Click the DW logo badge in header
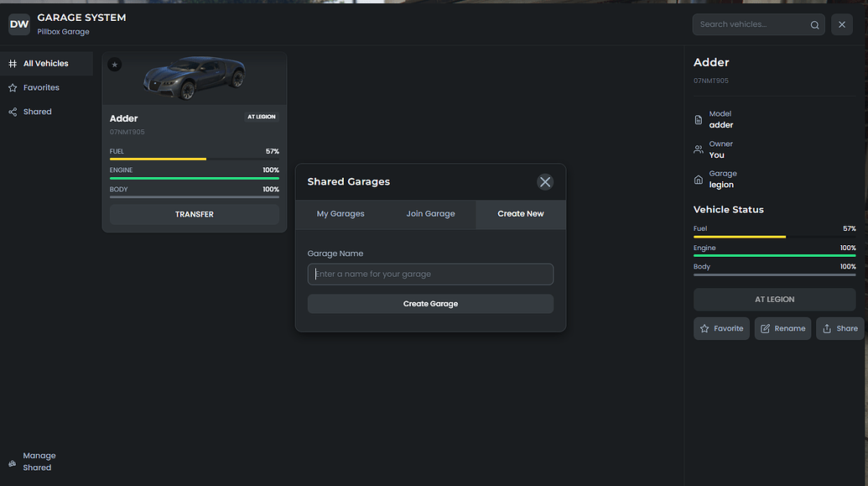Viewport: 868px width, 486px height. coord(18,24)
